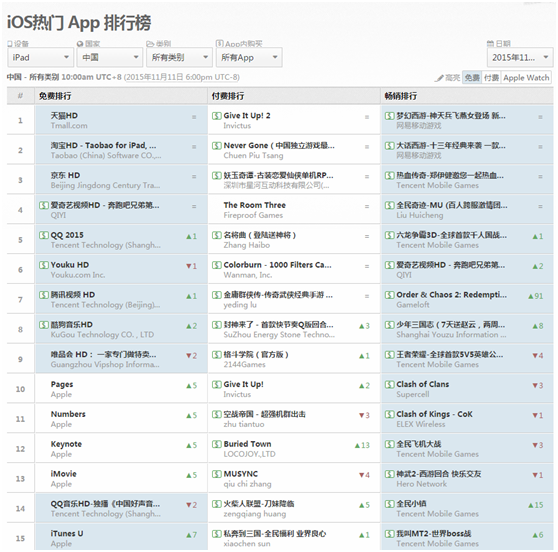Screen dimensions: 558x552
Task: Click the Supercell publisher name
Action: tap(413, 395)
